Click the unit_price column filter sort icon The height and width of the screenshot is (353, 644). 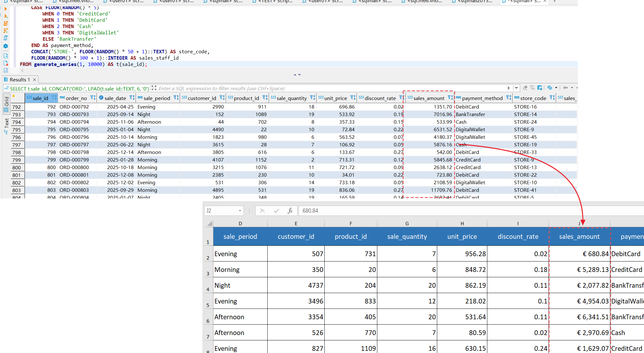click(353, 98)
